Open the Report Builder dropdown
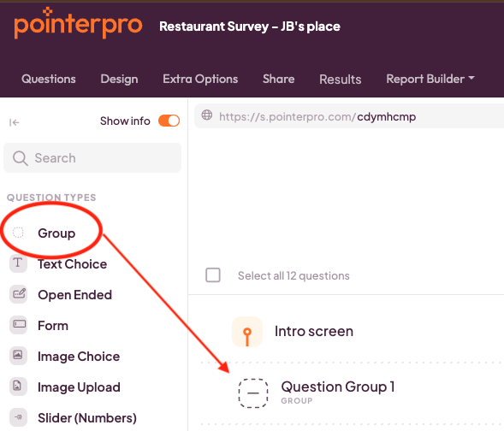The width and height of the screenshot is (504, 431). coord(430,79)
